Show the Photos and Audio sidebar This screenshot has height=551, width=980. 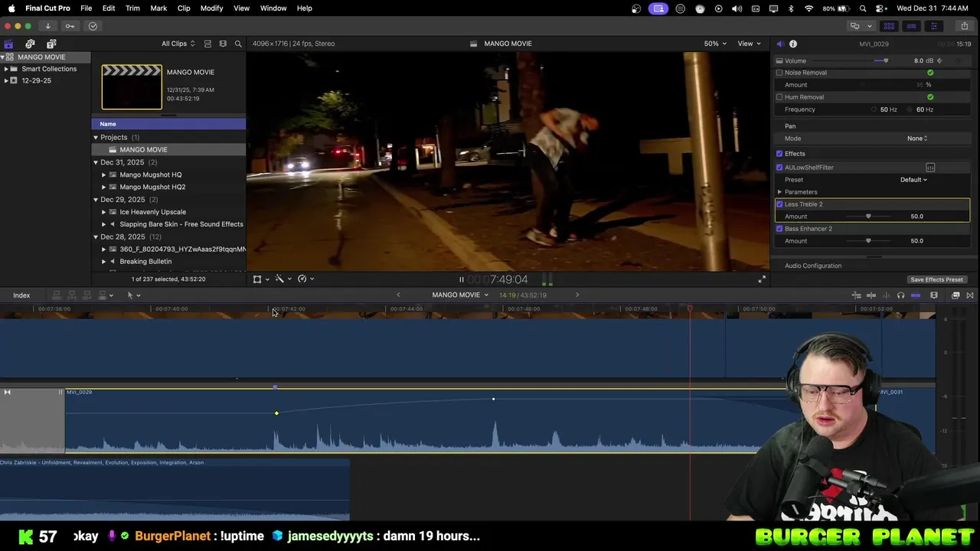tap(30, 44)
